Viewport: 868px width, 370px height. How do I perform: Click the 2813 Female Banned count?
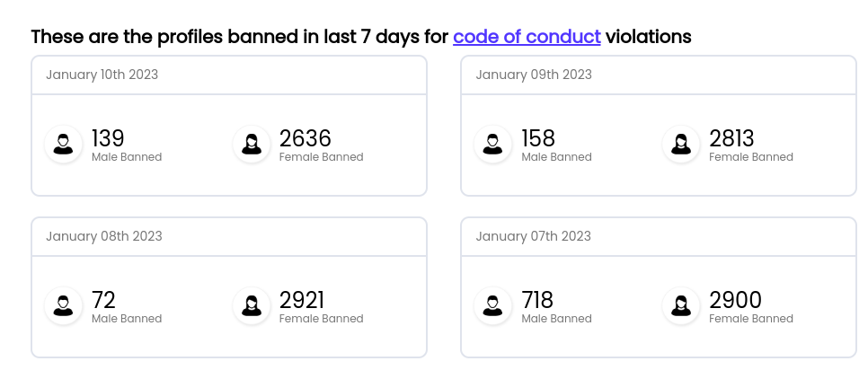click(x=732, y=138)
